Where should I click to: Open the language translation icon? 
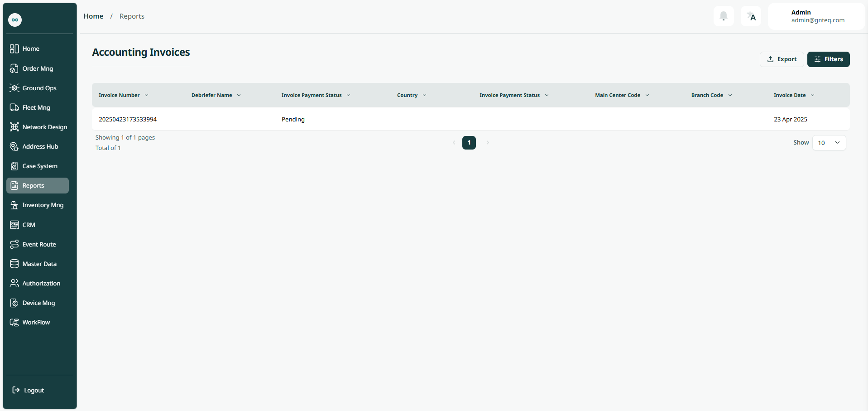pyautogui.click(x=751, y=16)
